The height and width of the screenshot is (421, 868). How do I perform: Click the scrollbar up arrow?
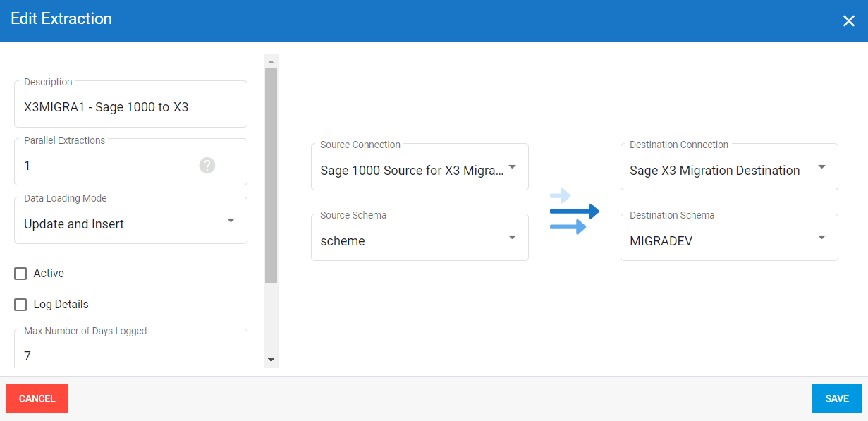coord(271,62)
